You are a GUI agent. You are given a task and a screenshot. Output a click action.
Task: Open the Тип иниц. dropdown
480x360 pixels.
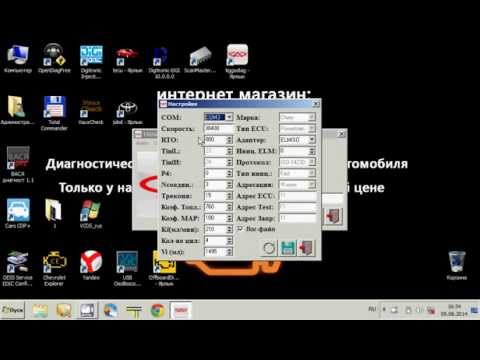311,173
